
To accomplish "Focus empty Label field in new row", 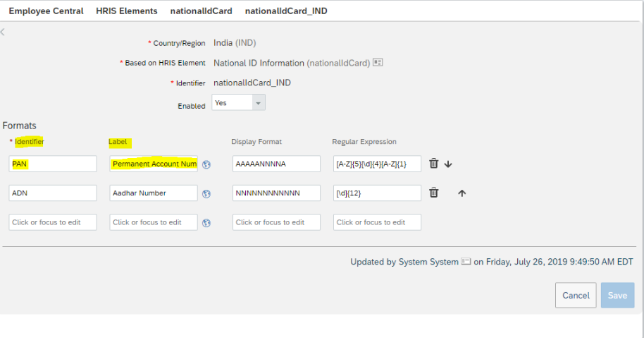I will pyautogui.click(x=154, y=222).
